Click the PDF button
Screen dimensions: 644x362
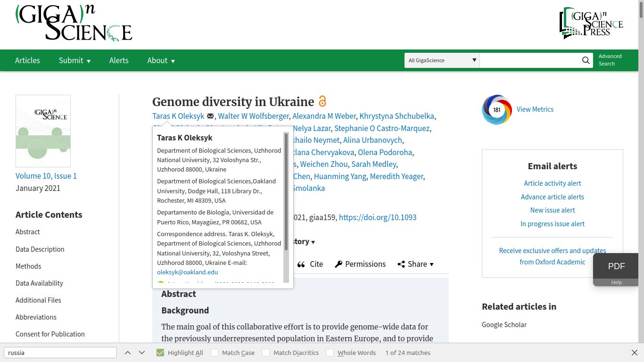[x=616, y=266]
